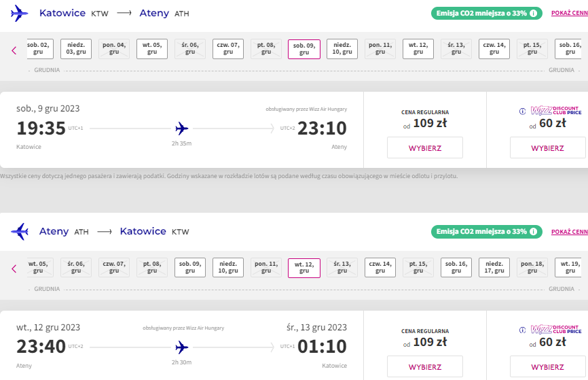
Task: Select outbound date czw. 07, gru
Action: [x=228, y=49]
